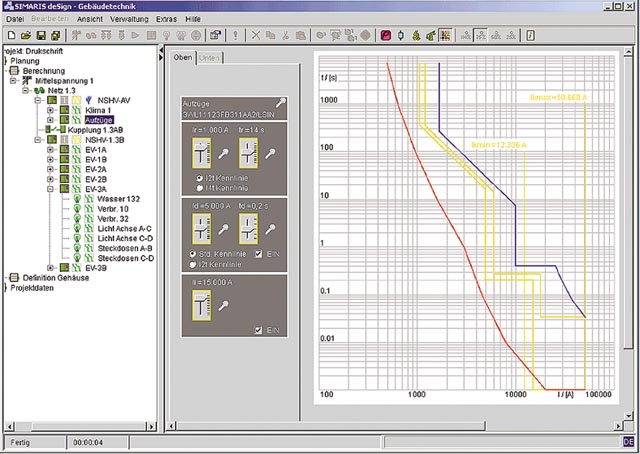This screenshot has height=454, width=640.
Task: Click the scissors cut toolbar icon
Action: (285, 35)
